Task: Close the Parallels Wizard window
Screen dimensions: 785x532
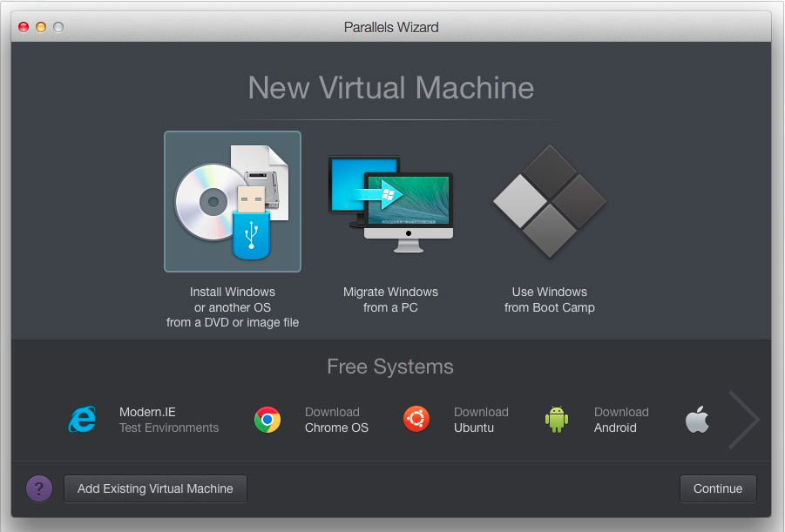Action: click(24, 27)
